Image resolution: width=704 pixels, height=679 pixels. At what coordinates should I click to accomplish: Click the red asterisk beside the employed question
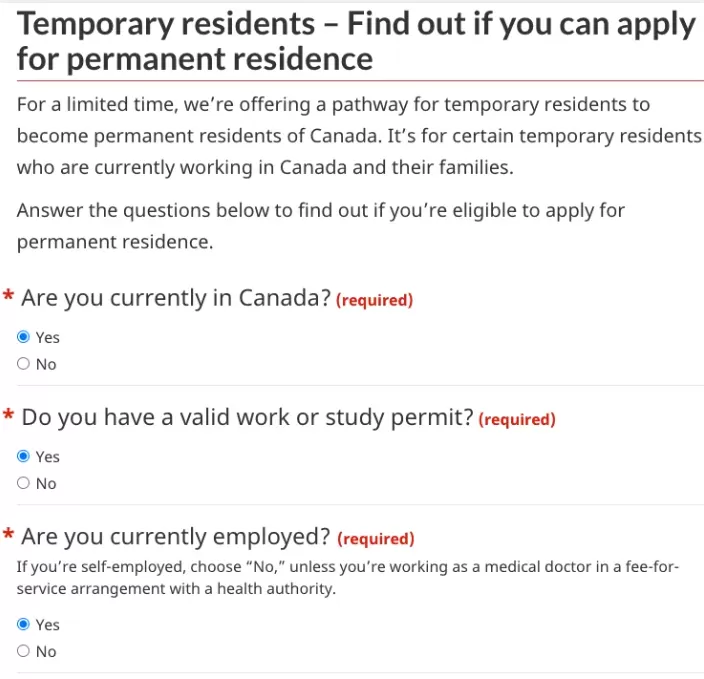(9, 534)
